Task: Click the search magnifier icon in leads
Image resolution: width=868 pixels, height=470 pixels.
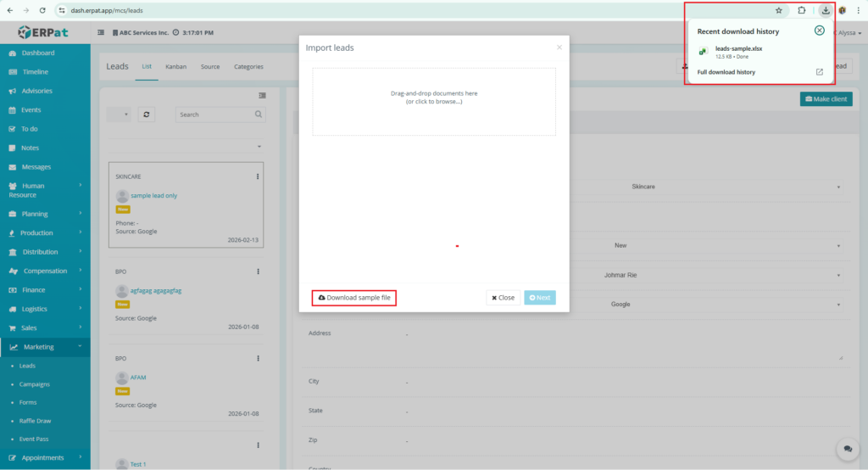Action: tap(259, 114)
